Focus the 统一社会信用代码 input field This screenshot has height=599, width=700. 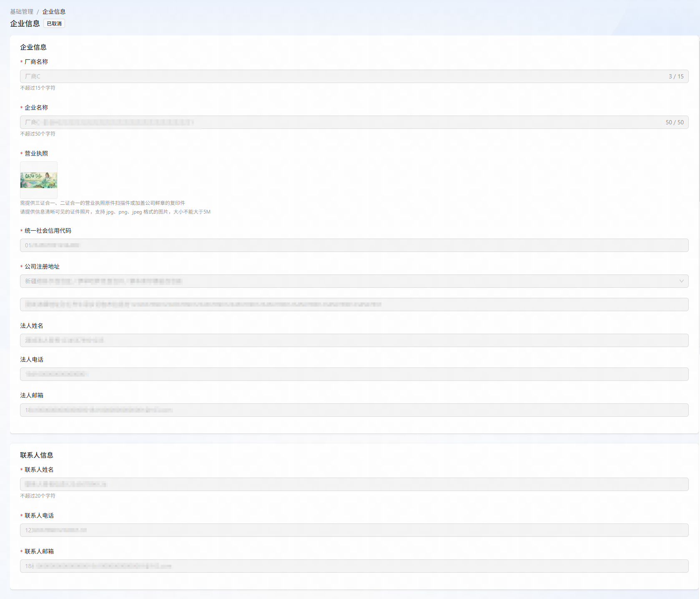click(354, 245)
